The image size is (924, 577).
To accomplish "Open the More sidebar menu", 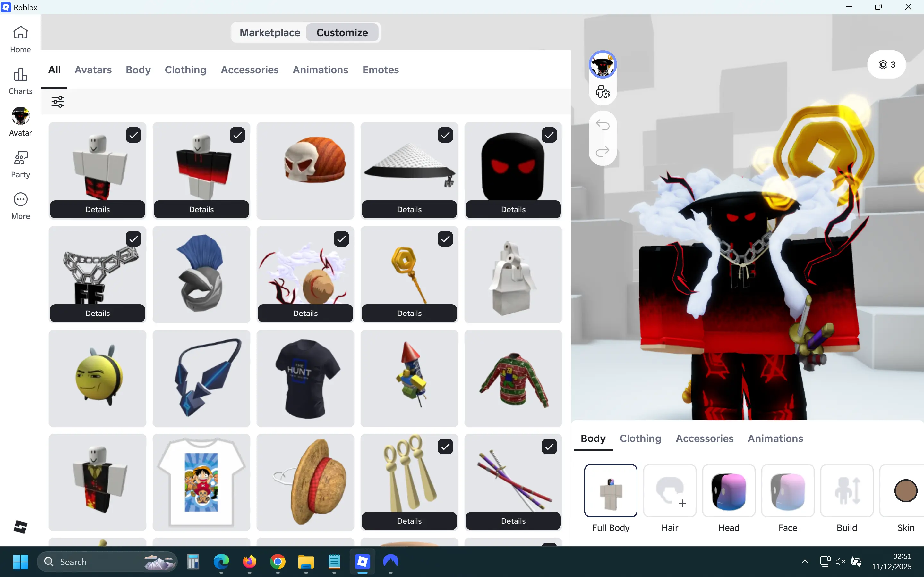I will [x=21, y=206].
